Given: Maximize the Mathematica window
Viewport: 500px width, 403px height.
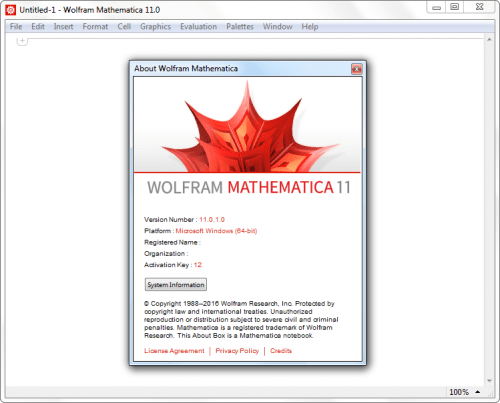Looking at the screenshot, I should 454,7.
